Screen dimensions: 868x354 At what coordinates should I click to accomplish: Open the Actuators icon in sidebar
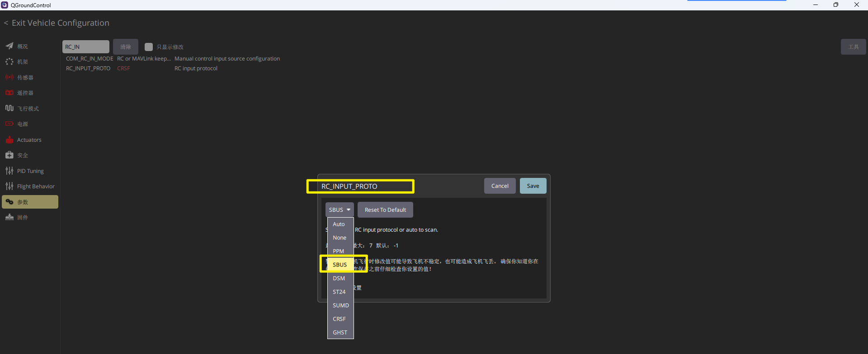click(9, 140)
